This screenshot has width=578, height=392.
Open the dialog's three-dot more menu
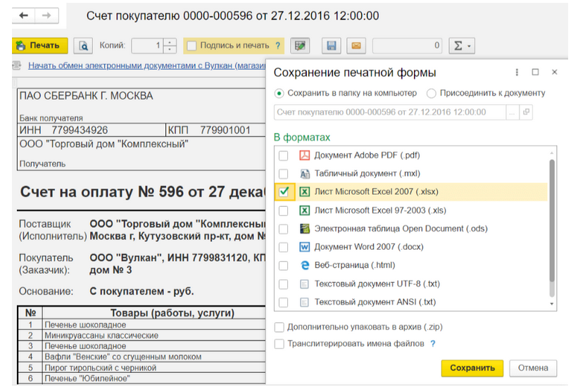click(x=517, y=72)
